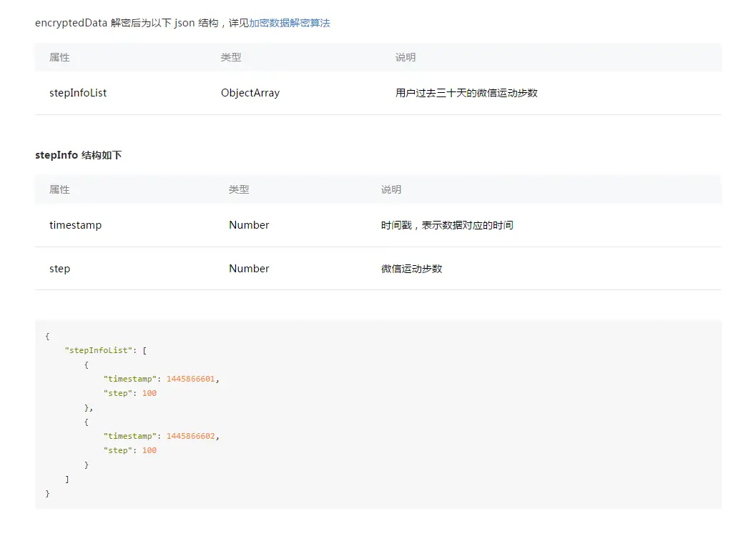Select the 1445866602 timestamp value in the code

(191, 436)
